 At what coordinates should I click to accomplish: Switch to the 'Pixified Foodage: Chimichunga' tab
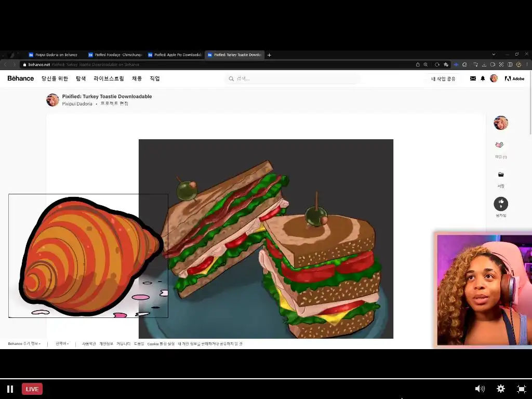115,55
